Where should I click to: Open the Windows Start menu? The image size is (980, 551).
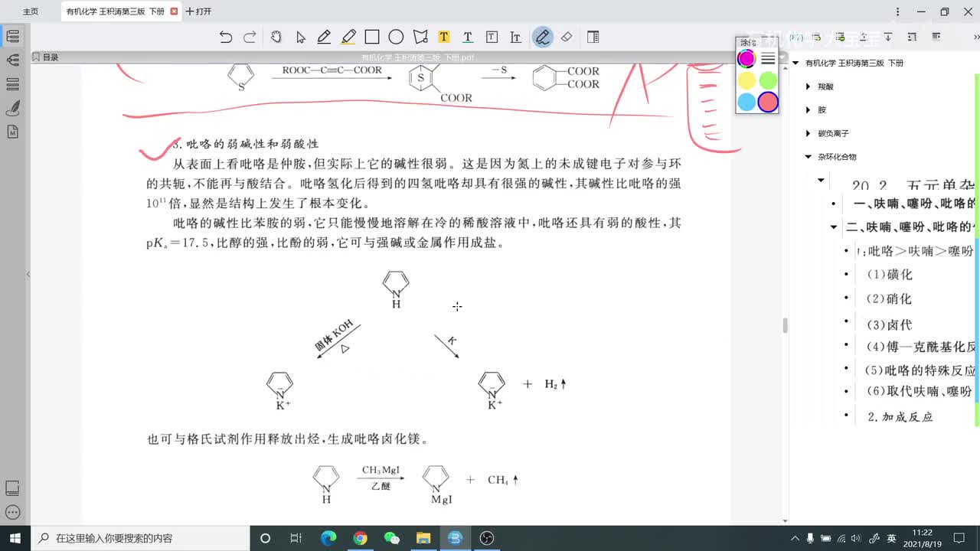pos(15,538)
